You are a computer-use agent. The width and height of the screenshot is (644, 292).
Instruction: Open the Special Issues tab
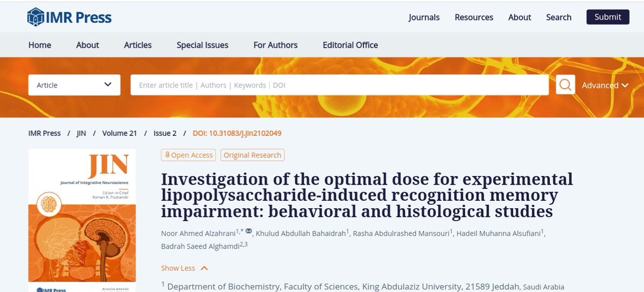(x=202, y=45)
